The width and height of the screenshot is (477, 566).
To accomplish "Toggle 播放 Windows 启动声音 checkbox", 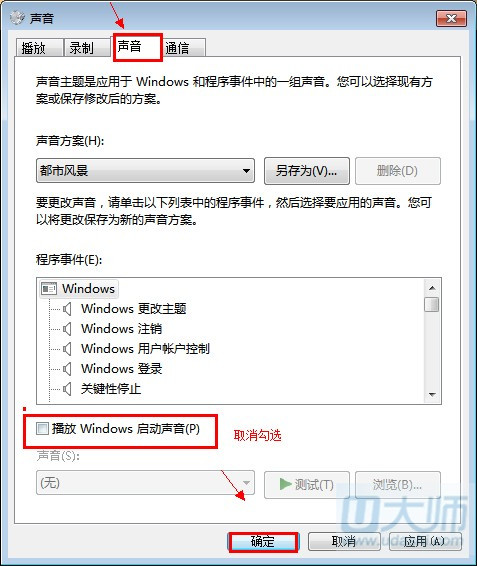I will click(42, 429).
